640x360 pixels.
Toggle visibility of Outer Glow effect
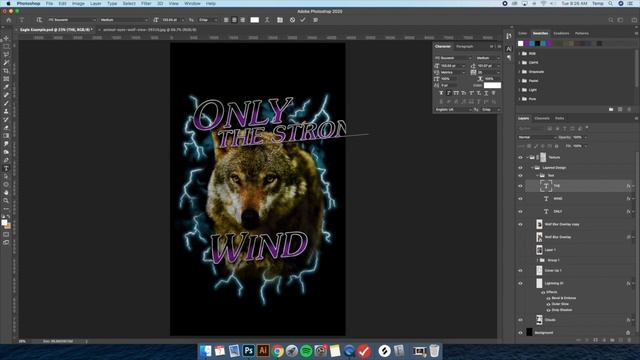[x=548, y=304]
